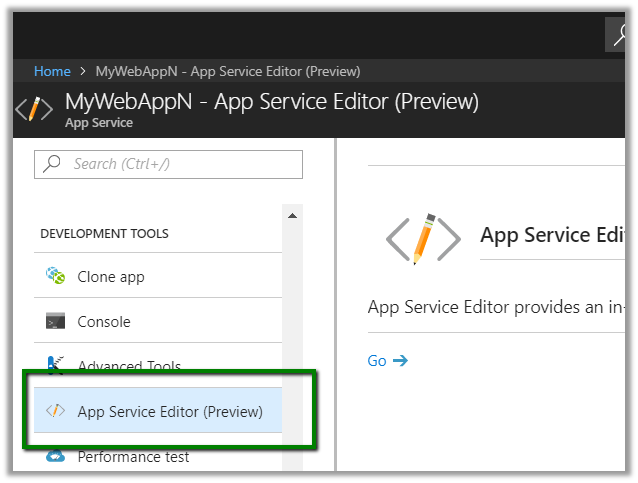Click the large pencil icon in the main pane
638x483 pixels.
point(423,237)
